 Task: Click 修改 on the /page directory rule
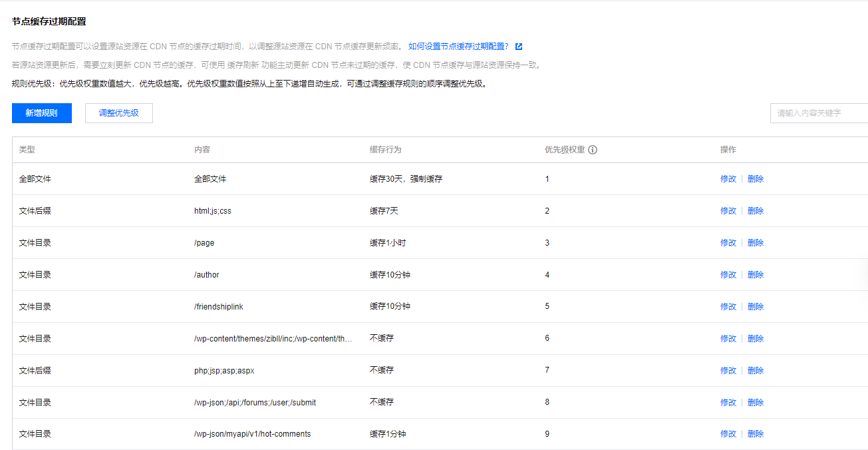(728, 242)
